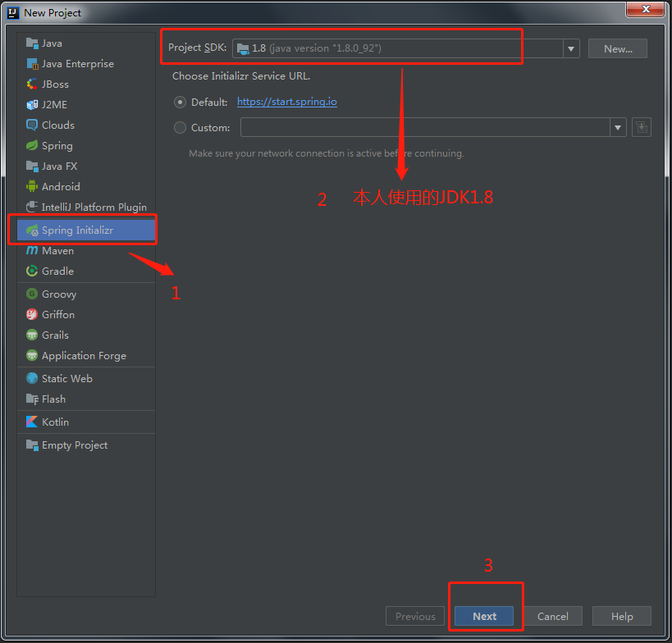This screenshot has height=643, width=672.
Task: Pick the Java FX icon
Action: click(32, 166)
